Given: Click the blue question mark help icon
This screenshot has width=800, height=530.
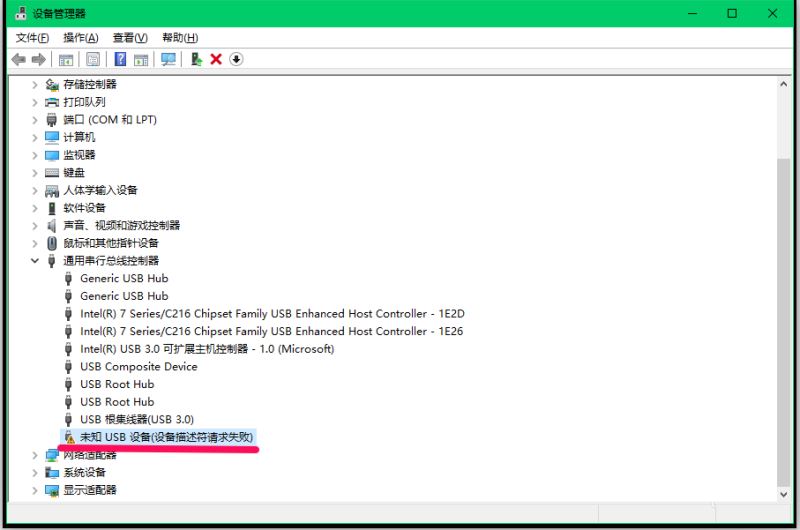Looking at the screenshot, I should tap(120, 59).
